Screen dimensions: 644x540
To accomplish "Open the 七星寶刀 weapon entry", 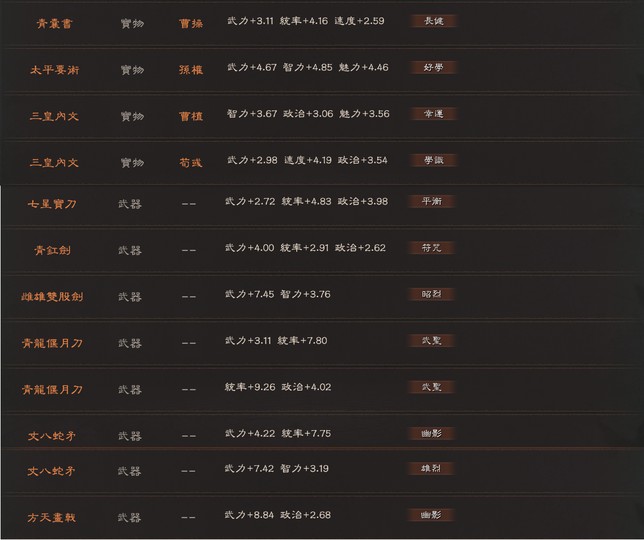I will (52, 204).
